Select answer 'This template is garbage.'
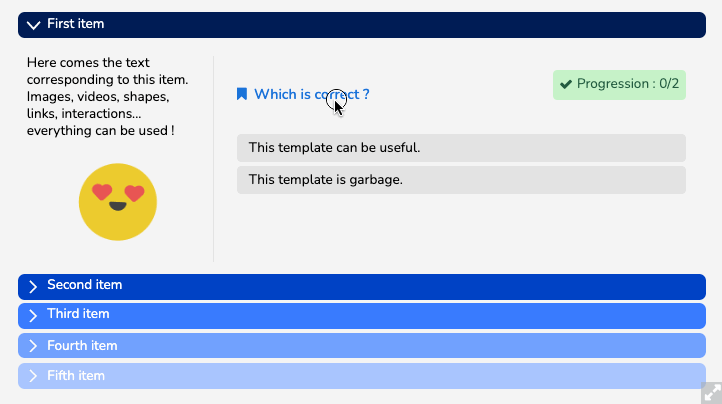This screenshot has height=404, width=722. coord(461,180)
